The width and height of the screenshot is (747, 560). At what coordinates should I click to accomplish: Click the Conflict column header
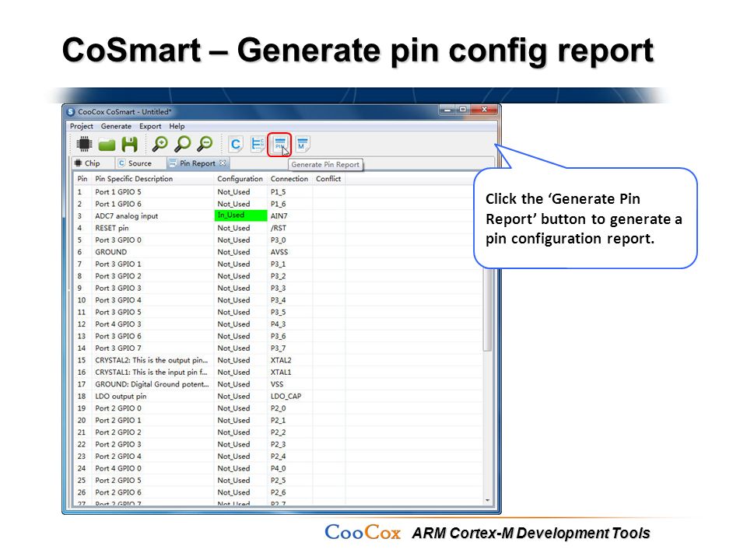click(328, 179)
